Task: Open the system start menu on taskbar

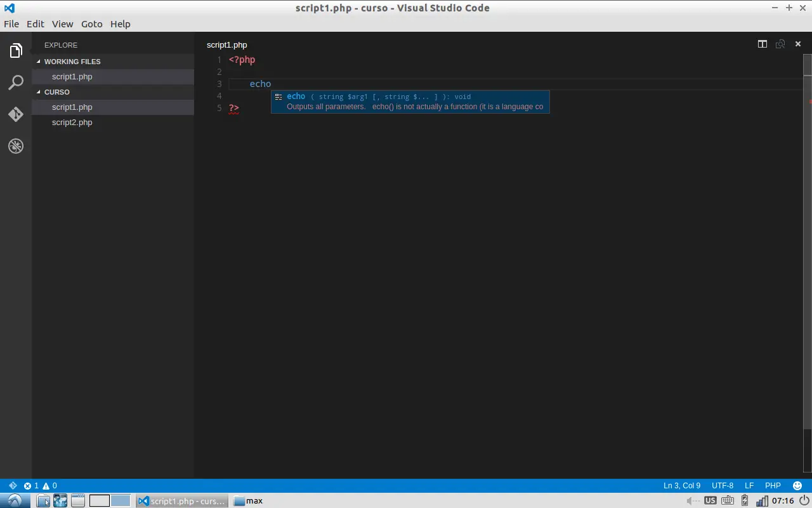Action: tap(14, 500)
